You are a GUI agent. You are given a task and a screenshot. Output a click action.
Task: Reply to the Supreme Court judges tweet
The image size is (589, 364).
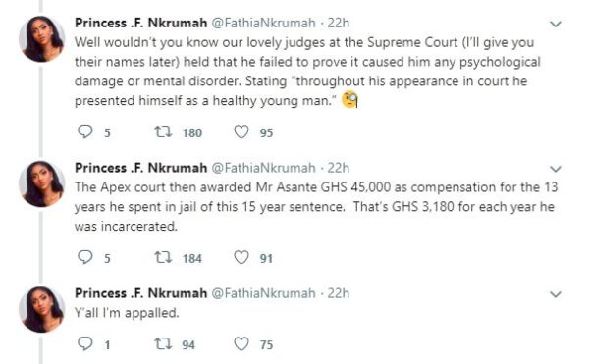click(84, 131)
